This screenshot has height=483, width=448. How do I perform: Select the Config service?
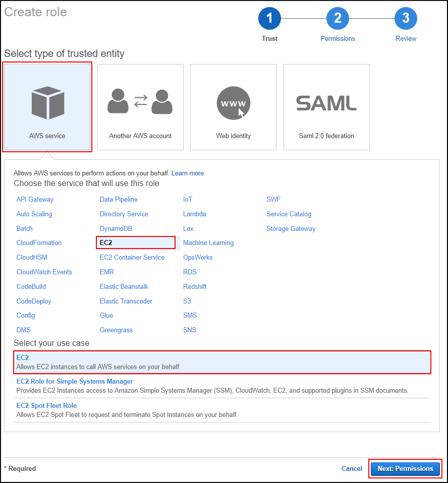[x=26, y=316]
